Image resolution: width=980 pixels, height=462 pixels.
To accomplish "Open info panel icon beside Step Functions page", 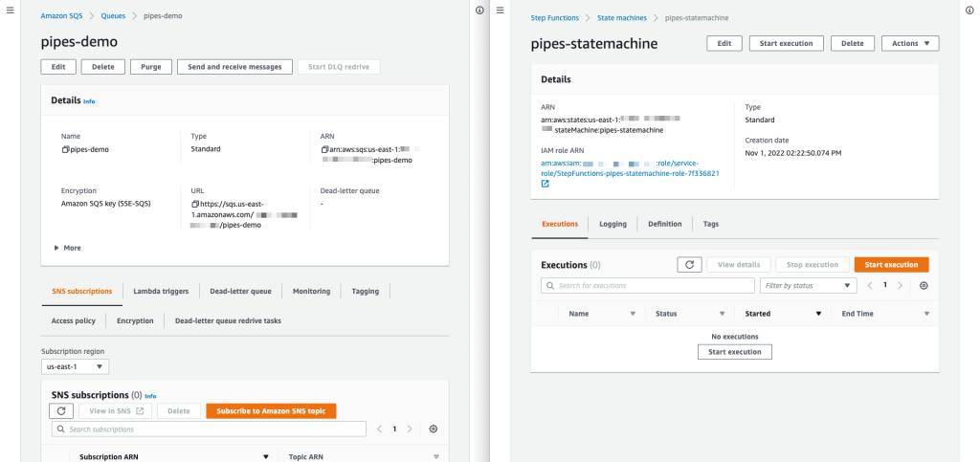I will click(969, 11).
